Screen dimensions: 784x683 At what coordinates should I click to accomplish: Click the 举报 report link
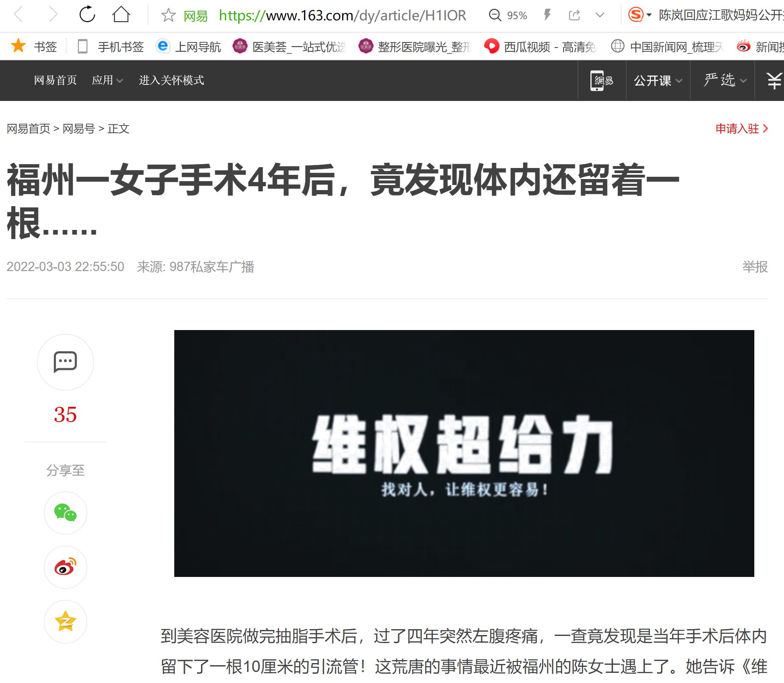[x=755, y=267]
